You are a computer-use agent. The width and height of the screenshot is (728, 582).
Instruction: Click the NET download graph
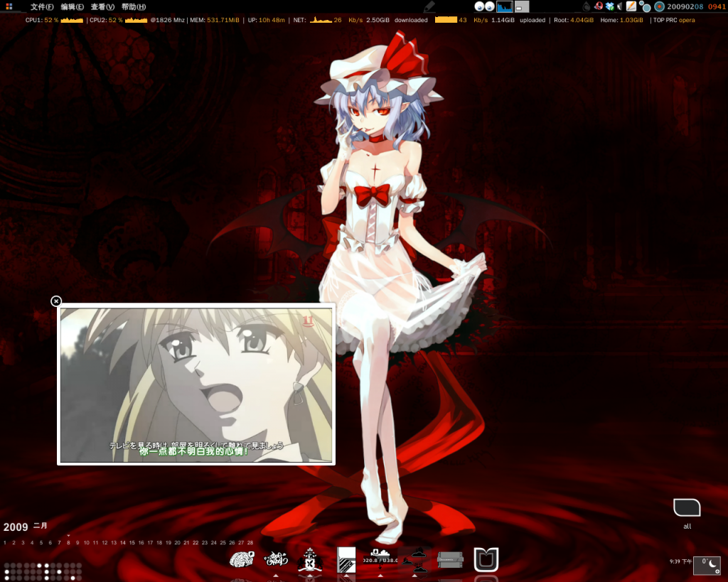click(321, 20)
